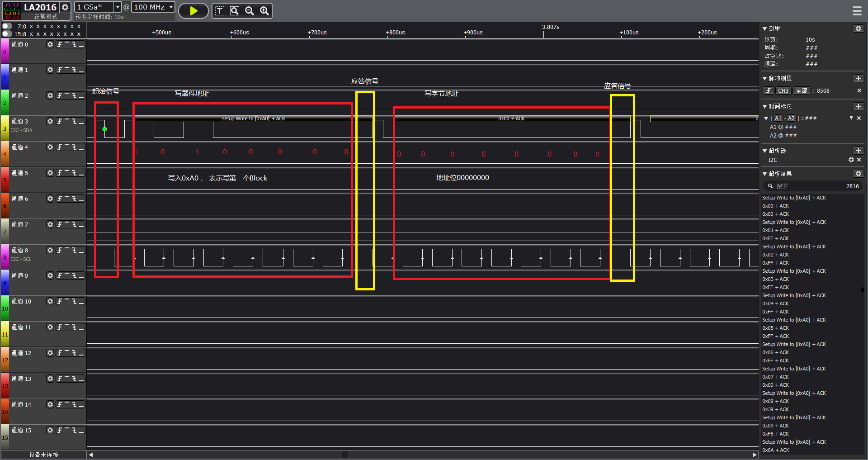This screenshot has width=868, height=460.
Task: Open settings gear for 通道 15
Action: pyautogui.click(x=50, y=430)
